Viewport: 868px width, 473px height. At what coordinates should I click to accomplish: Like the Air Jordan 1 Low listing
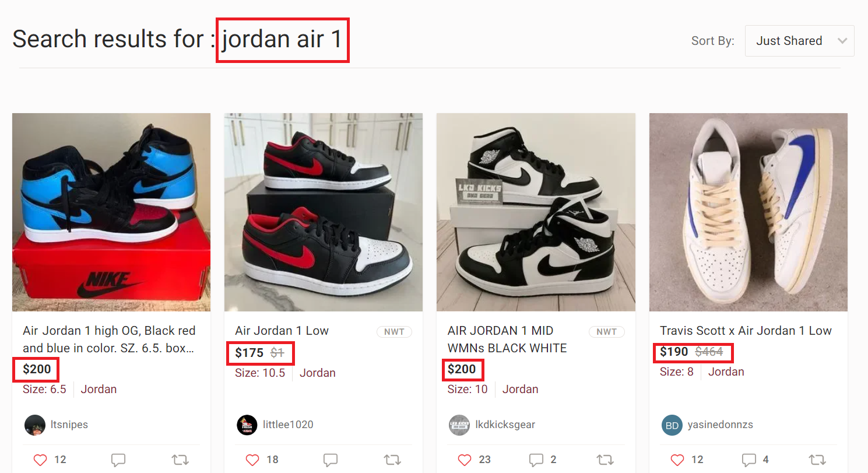pyautogui.click(x=252, y=460)
